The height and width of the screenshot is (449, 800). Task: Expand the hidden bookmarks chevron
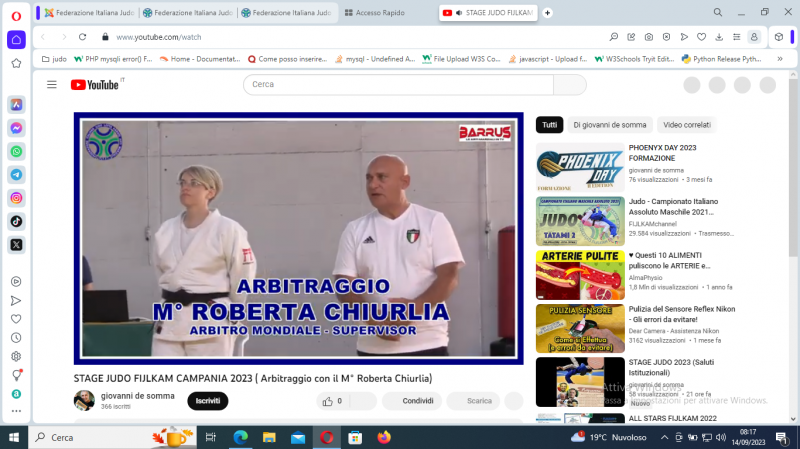point(780,59)
